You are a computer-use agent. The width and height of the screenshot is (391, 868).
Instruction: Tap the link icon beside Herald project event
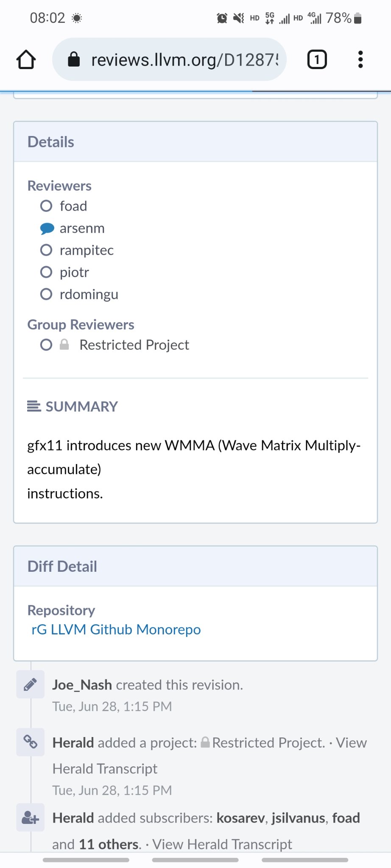[x=30, y=742]
